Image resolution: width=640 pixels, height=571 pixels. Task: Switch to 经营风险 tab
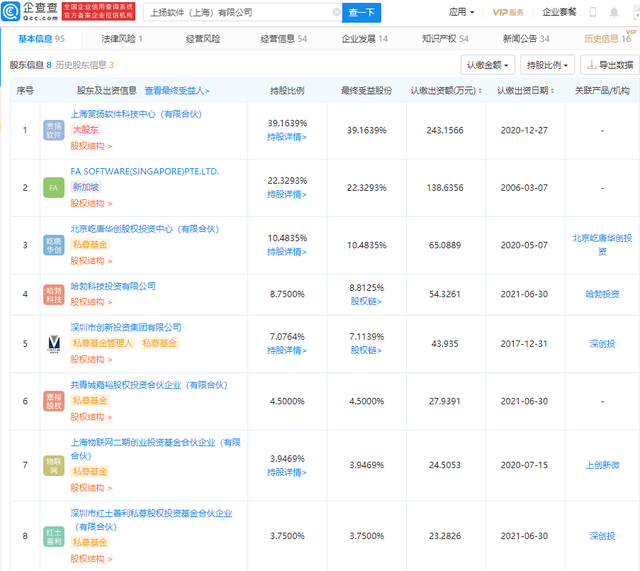point(203,39)
